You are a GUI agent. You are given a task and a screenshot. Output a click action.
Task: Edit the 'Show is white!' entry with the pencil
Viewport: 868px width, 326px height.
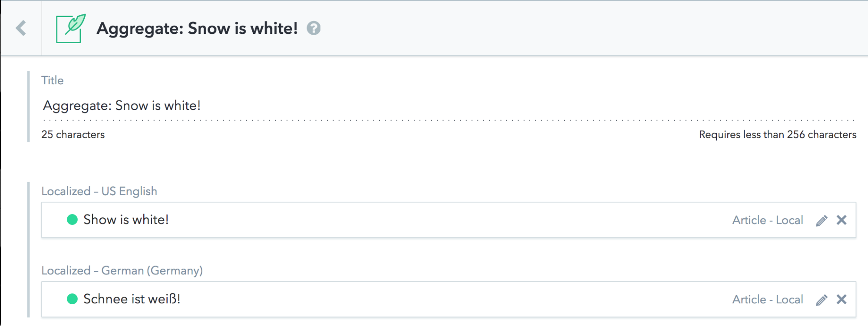(822, 220)
